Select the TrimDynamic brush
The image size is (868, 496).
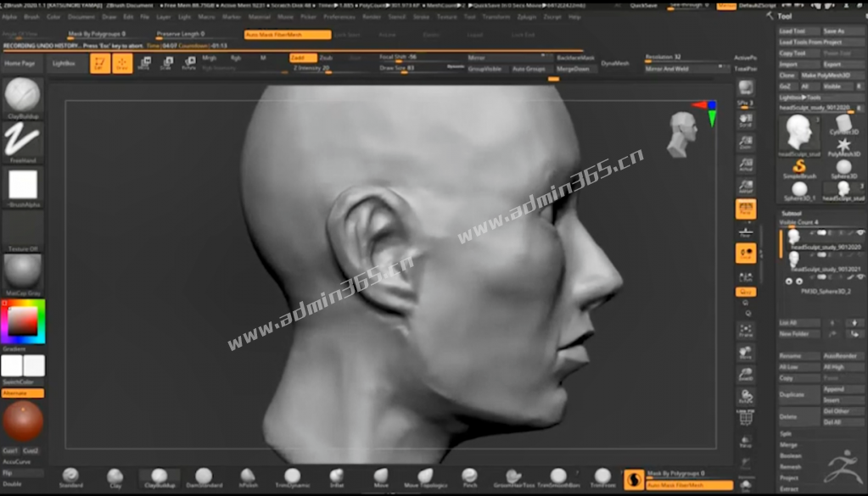coord(292,477)
